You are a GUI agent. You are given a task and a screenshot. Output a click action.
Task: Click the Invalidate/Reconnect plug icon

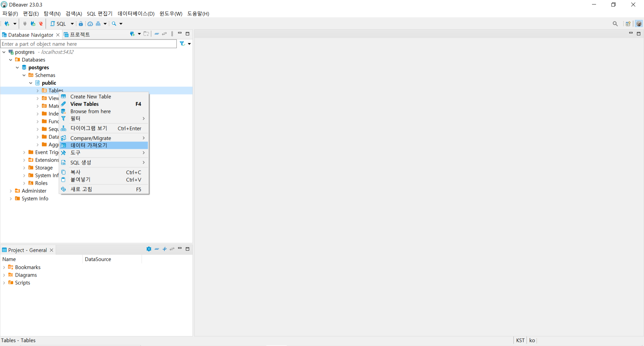coord(33,24)
